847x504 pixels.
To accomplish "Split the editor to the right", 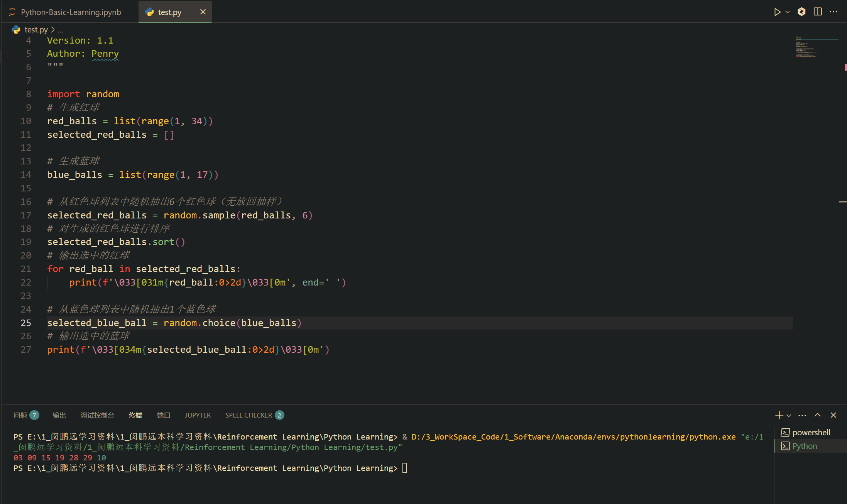I will [x=817, y=12].
